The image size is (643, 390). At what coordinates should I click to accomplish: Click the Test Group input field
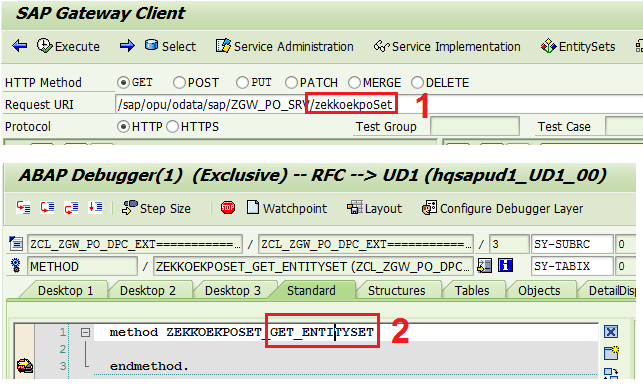click(x=475, y=126)
